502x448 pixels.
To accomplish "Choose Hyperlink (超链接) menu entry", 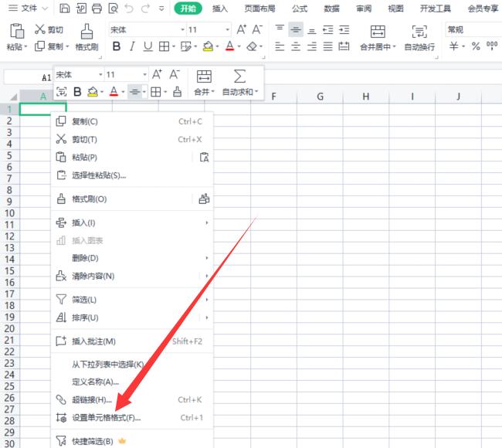I will (132, 399).
